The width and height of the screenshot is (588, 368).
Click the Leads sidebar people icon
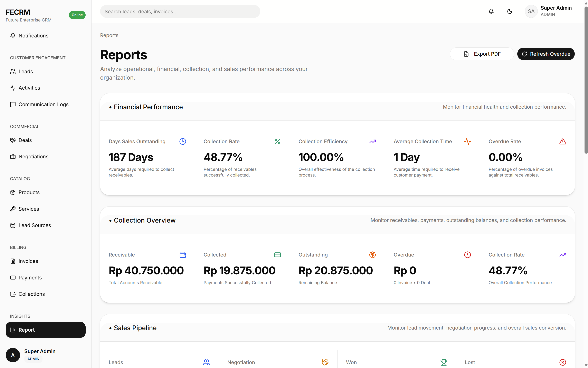pyautogui.click(x=13, y=71)
